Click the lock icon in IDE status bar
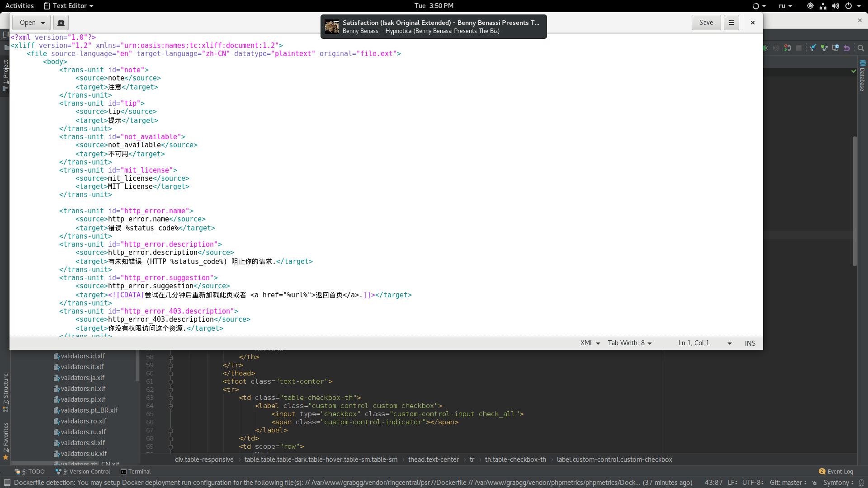 [x=814, y=483]
